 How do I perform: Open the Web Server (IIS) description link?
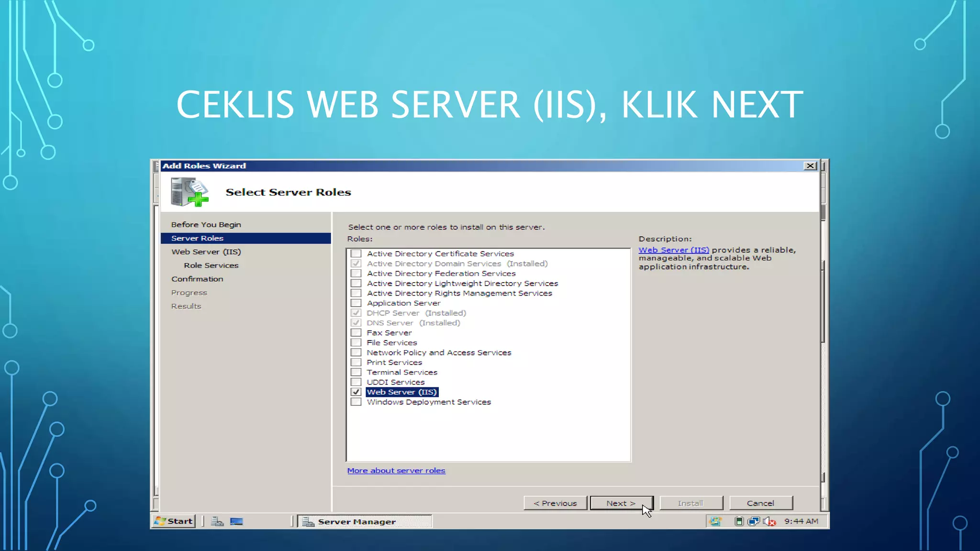tap(674, 250)
